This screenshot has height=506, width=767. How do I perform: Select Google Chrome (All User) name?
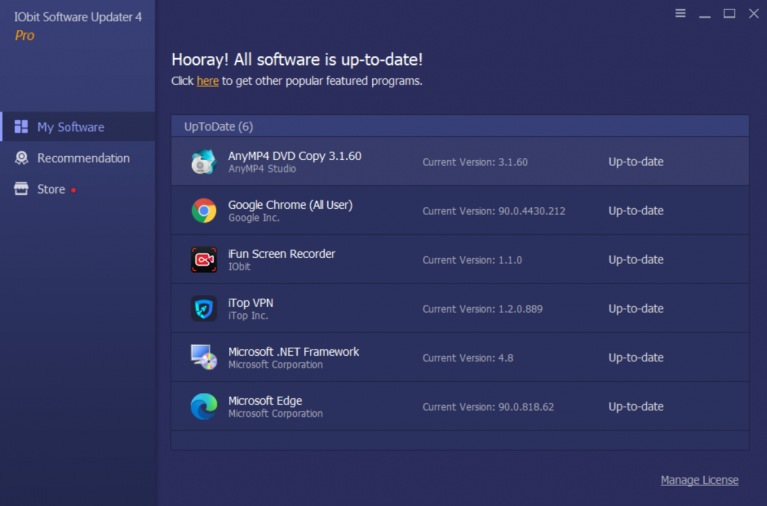point(290,205)
